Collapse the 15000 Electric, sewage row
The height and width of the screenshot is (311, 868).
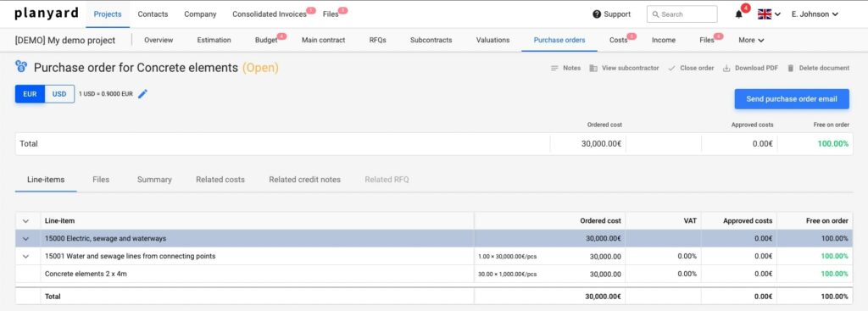[x=25, y=238]
